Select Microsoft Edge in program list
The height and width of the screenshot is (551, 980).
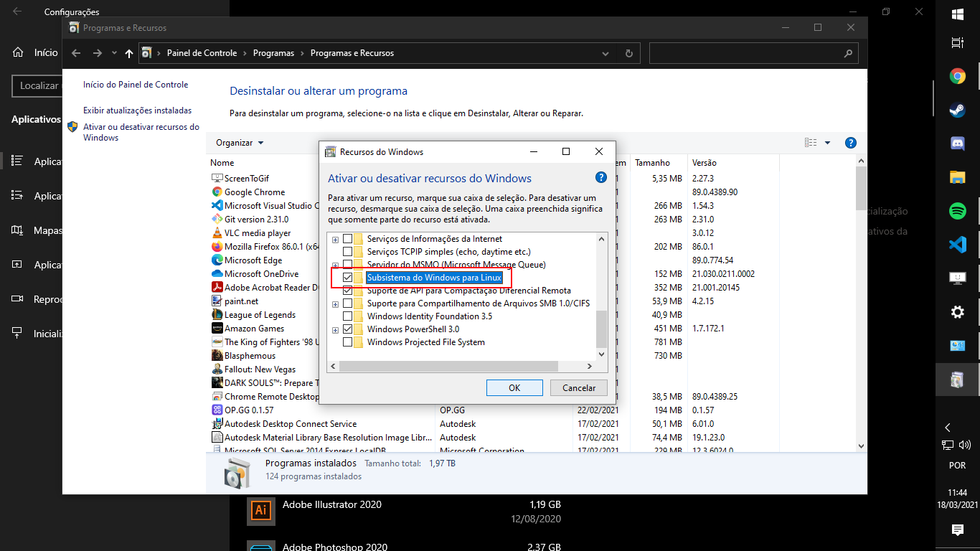tap(253, 260)
